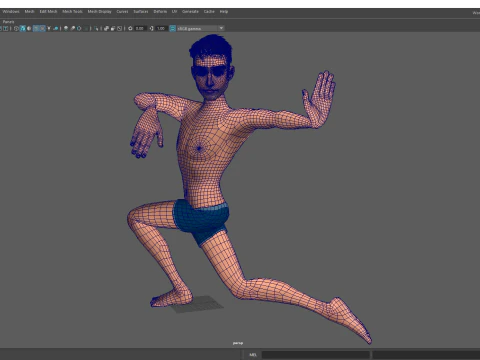This screenshot has height=360, width=480.
Task: Click the sRGB gamma dropdown arrow
Action: click(221, 28)
